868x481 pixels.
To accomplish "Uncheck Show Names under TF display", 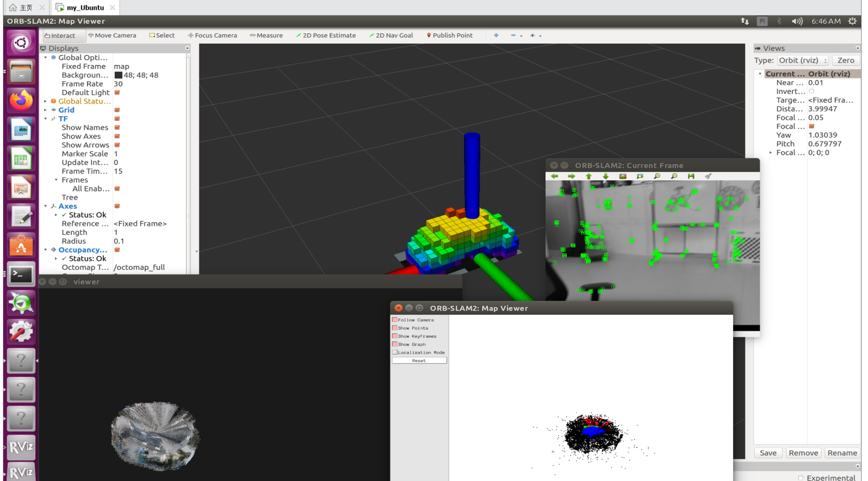I will 117,127.
